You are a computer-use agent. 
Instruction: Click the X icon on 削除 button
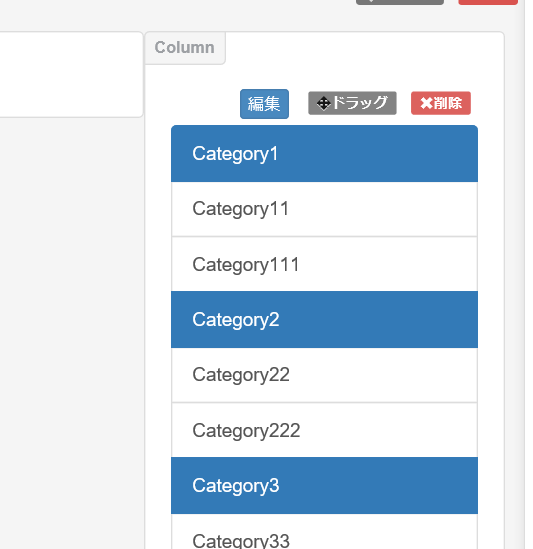tap(426, 103)
